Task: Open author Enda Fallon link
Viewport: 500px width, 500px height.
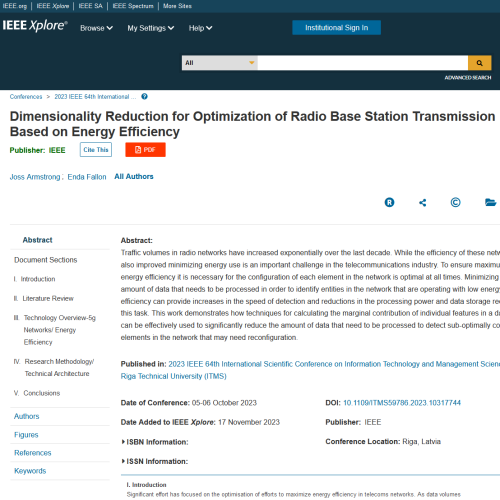Action: 87,177
